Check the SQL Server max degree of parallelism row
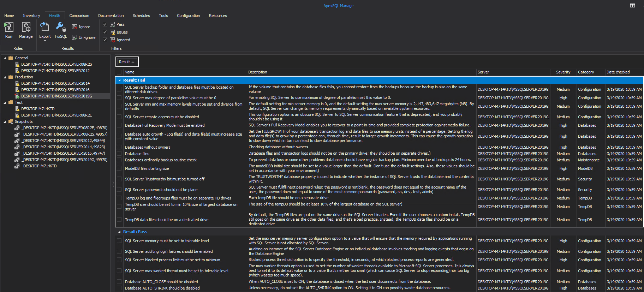This screenshot has width=644, height=292. pyautogui.click(x=119, y=98)
